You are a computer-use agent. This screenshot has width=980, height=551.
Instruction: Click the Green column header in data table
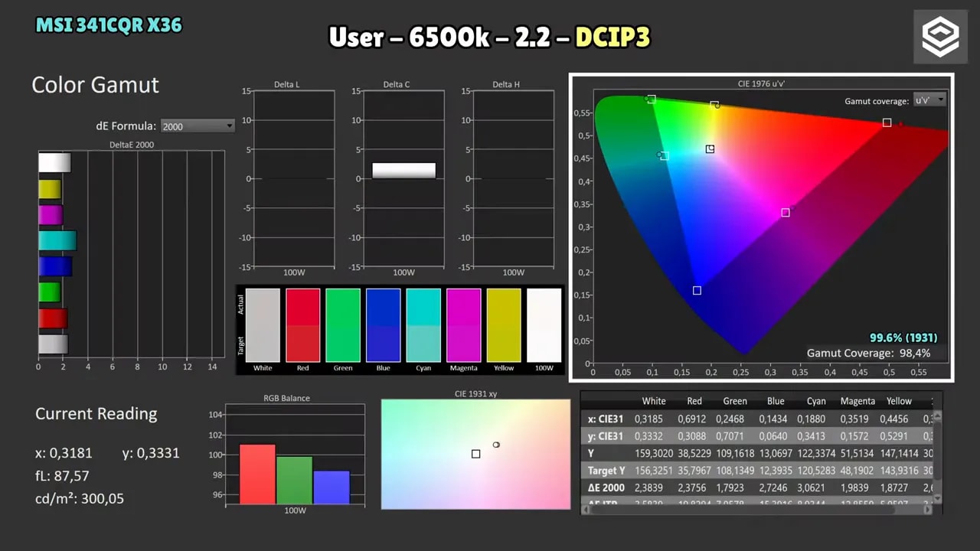click(x=735, y=401)
